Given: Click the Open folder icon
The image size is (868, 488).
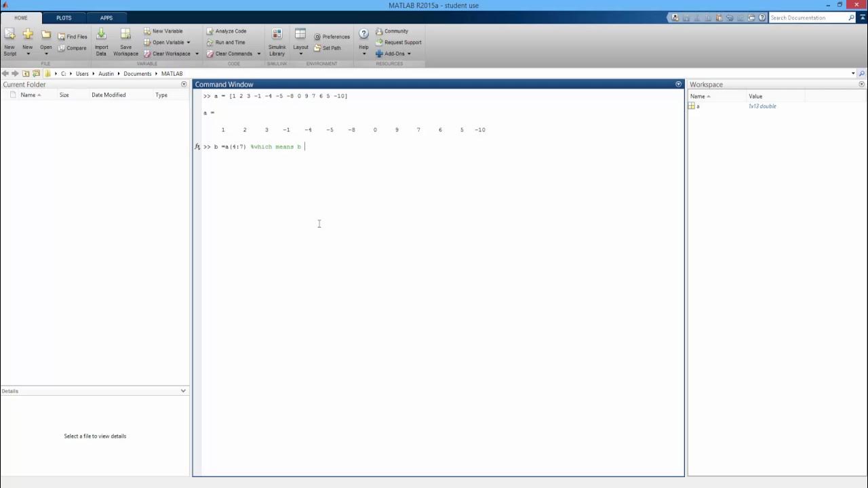Looking at the screenshot, I should (x=46, y=34).
